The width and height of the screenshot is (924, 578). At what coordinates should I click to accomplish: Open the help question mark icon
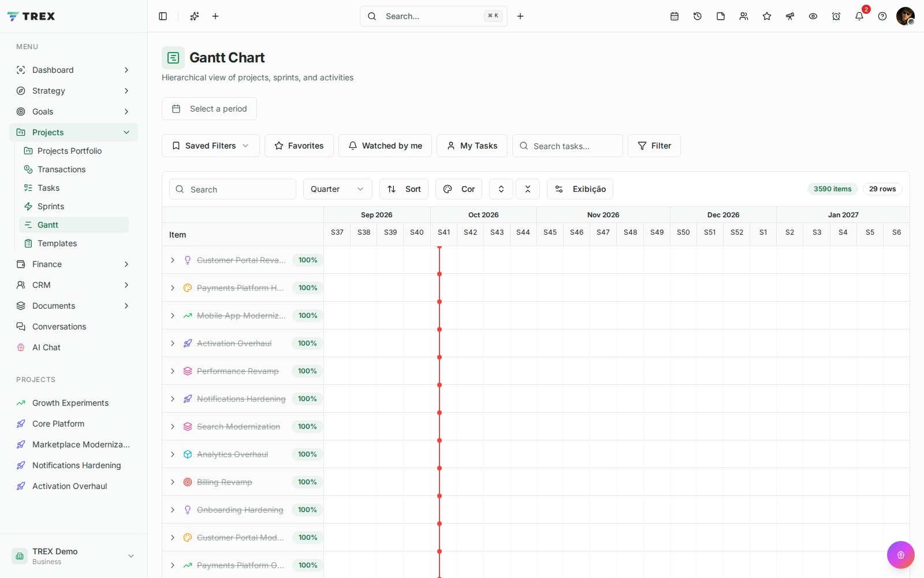click(882, 16)
